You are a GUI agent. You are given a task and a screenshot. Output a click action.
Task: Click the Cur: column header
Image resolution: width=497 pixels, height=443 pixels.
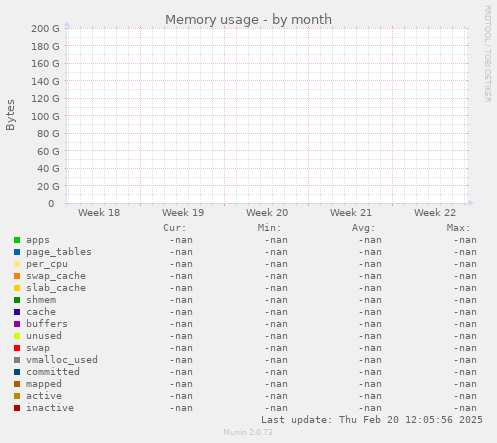pyautogui.click(x=174, y=228)
